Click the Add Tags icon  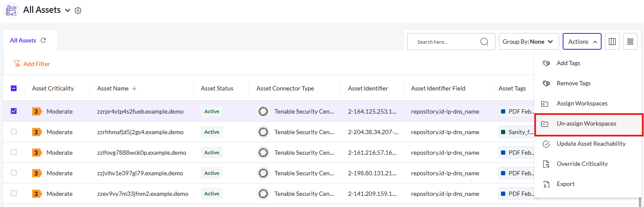tap(546, 63)
